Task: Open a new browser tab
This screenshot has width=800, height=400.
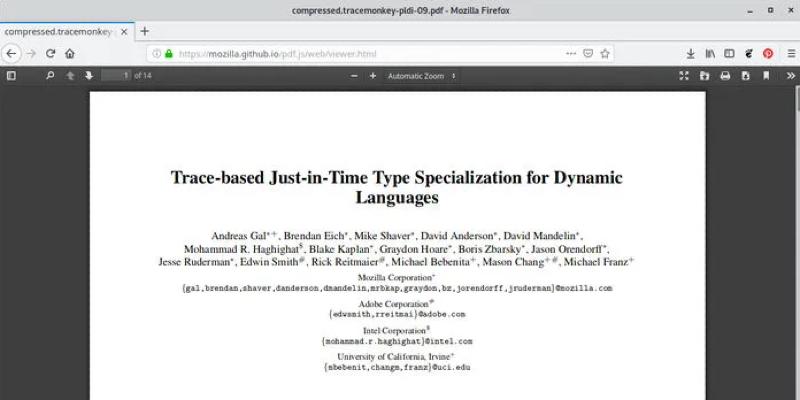Action: coord(144,31)
